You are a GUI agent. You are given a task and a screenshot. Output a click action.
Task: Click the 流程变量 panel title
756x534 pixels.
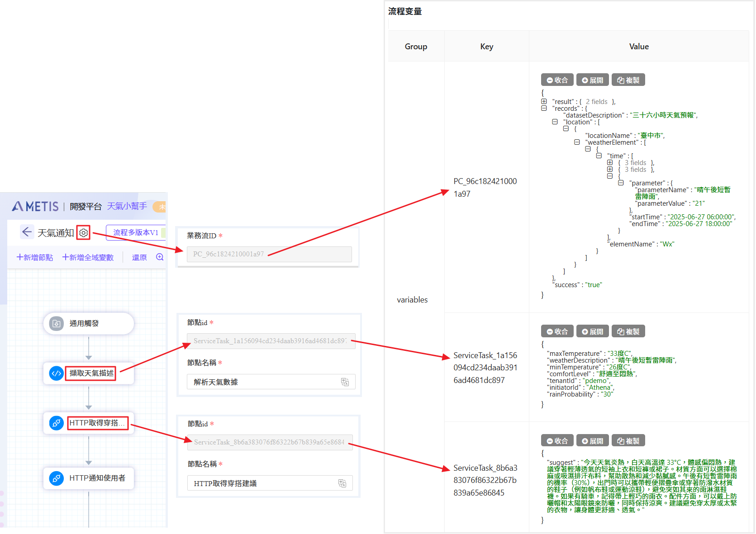click(405, 11)
